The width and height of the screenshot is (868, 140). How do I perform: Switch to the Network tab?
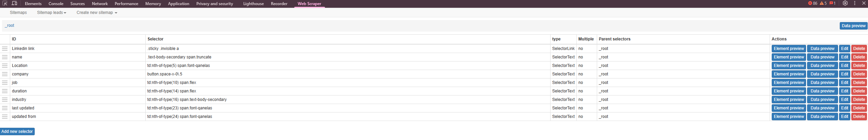coord(100,4)
